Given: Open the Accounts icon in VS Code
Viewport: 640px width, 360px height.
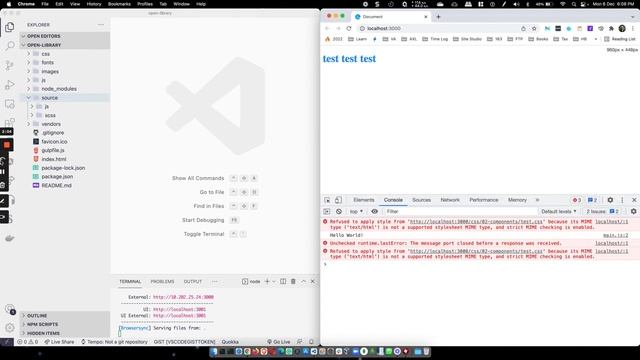Looking at the screenshot, I should pos(10,309).
